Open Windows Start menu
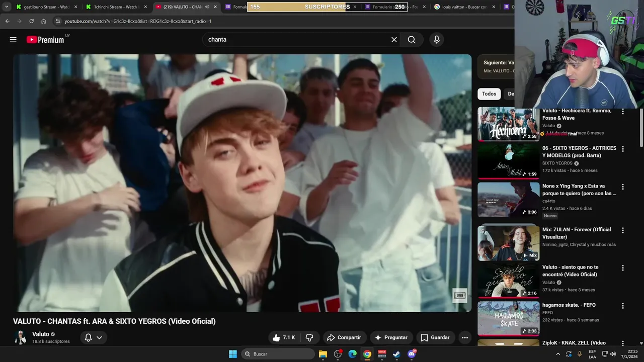 pos(233,354)
